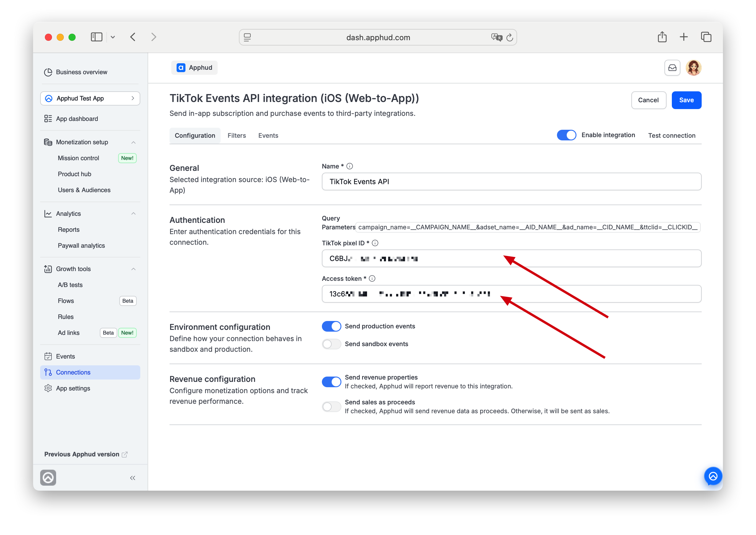Screen dimensions: 756x535
Task: Click the Growth tools icon
Action: click(x=48, y=269)
